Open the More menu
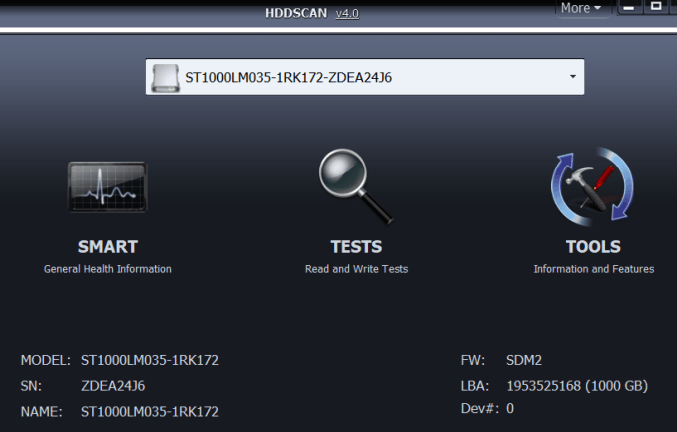677x432 pixels. [581, 8]
